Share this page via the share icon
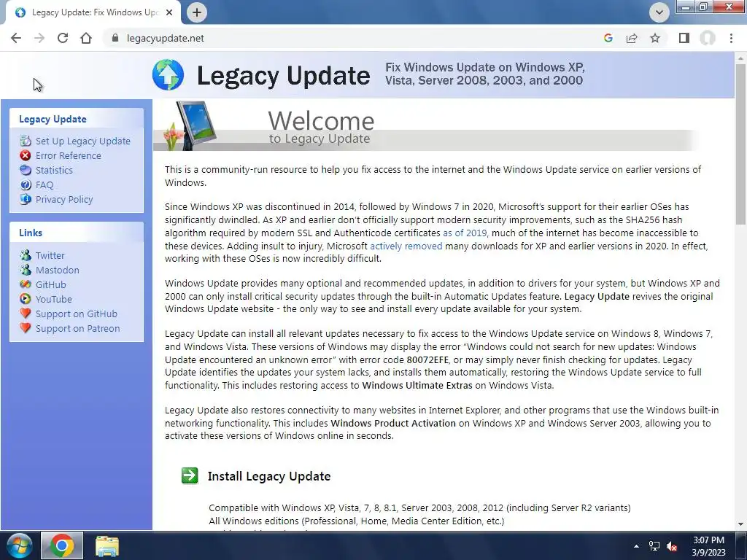747x560 pixels. pyautogui.click(x=632, y=38)
